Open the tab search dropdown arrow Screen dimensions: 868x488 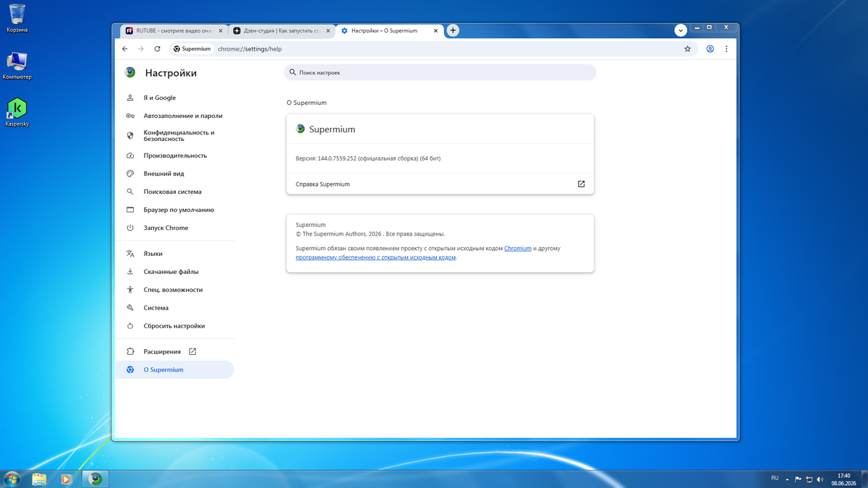click(681, 30)
